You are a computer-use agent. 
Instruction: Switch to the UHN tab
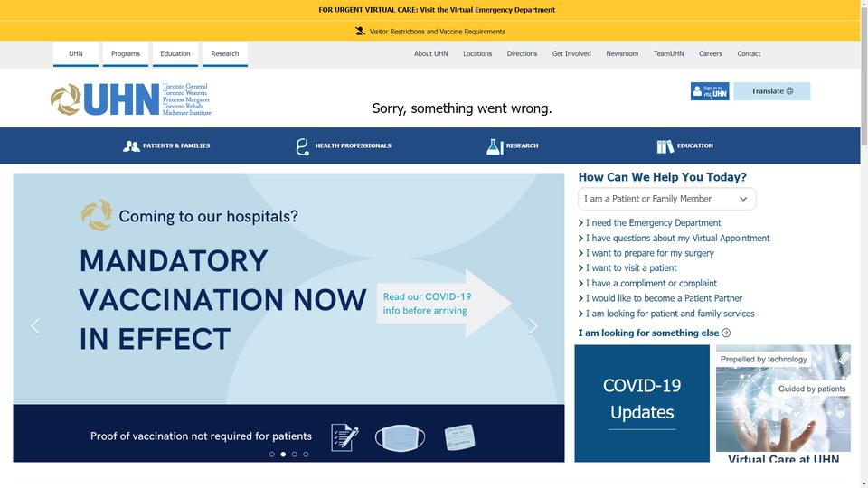click(76, 54)
